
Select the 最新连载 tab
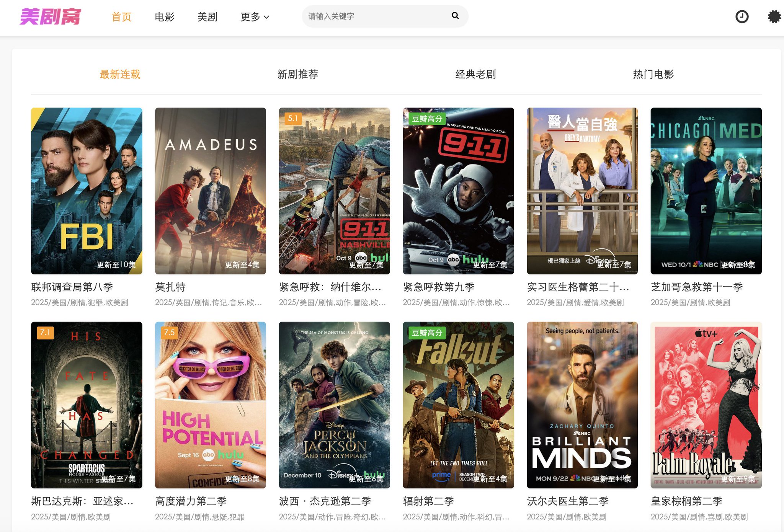click(x=120, y=74)
